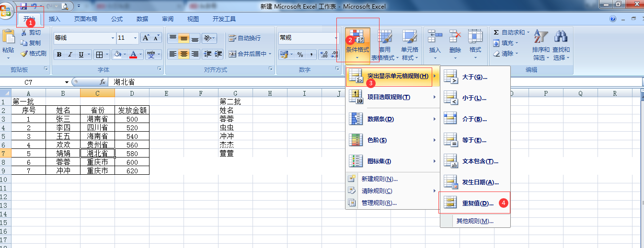Image resolution: width=644 pixels, height=248 pixels.
Task: Switch to the Page Layout (页面布局) tab
Action: coord(85,19)
